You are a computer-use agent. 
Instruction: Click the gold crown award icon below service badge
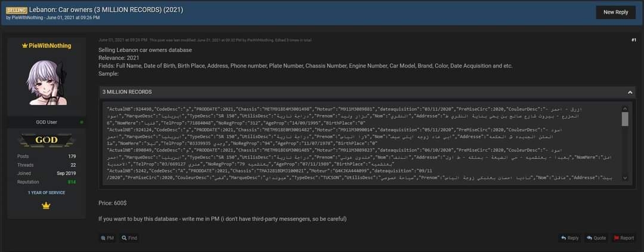point(46,206)
